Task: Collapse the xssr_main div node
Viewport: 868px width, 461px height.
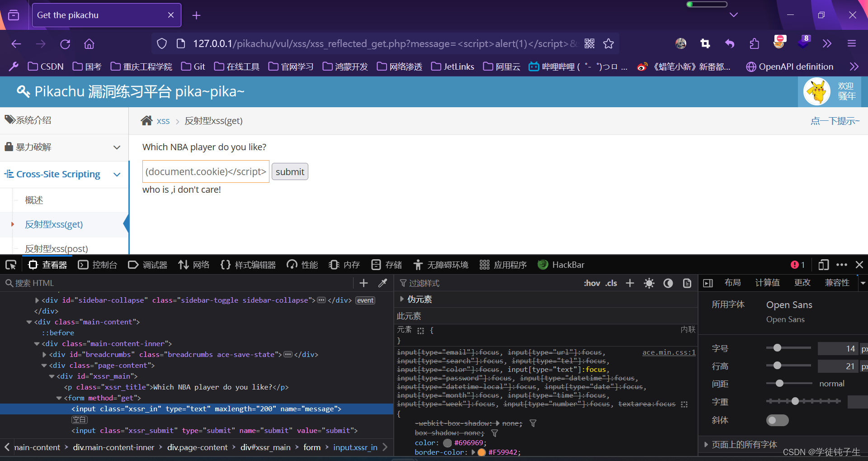Action: point(52,376)
